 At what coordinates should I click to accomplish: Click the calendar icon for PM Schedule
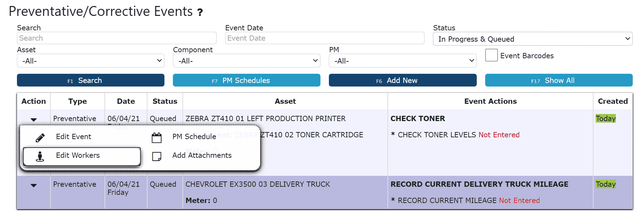coord(157,138)
